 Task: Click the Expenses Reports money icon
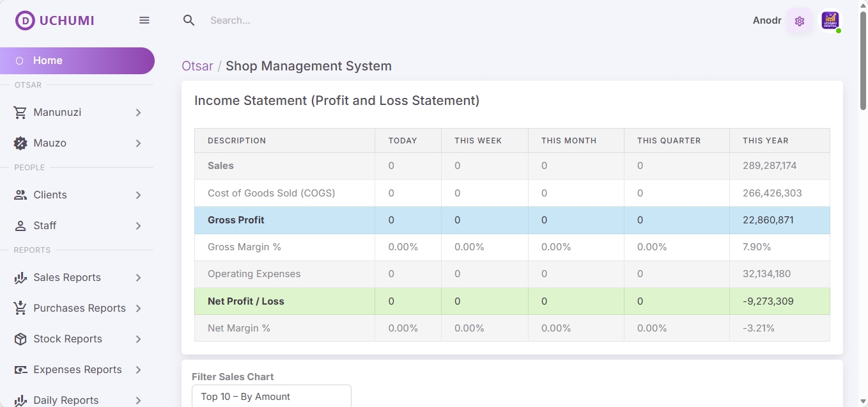pyautogui.click(x=20, y=370)
